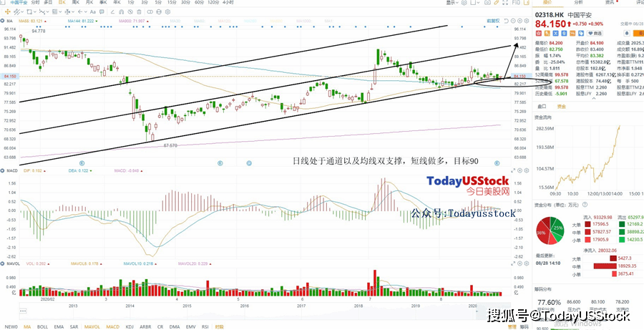Click the pencil draw icon in top bar
Screen dimensions: 644x330
coord(497,2)
